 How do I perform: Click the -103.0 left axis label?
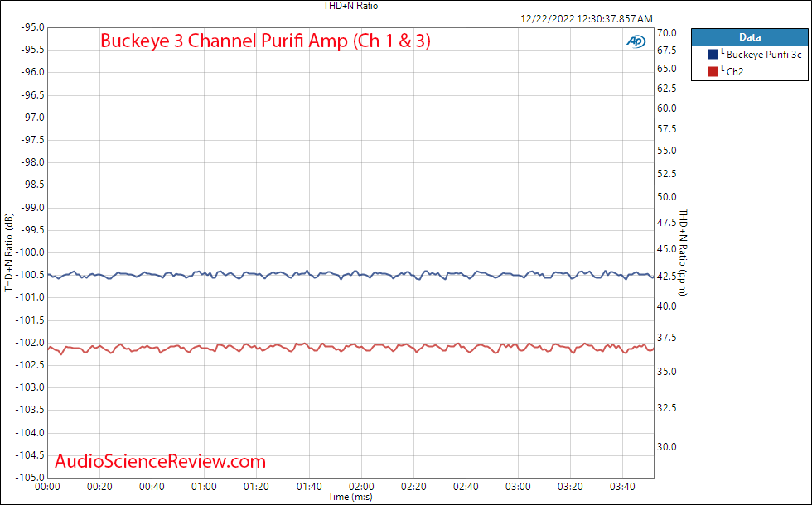31,387
